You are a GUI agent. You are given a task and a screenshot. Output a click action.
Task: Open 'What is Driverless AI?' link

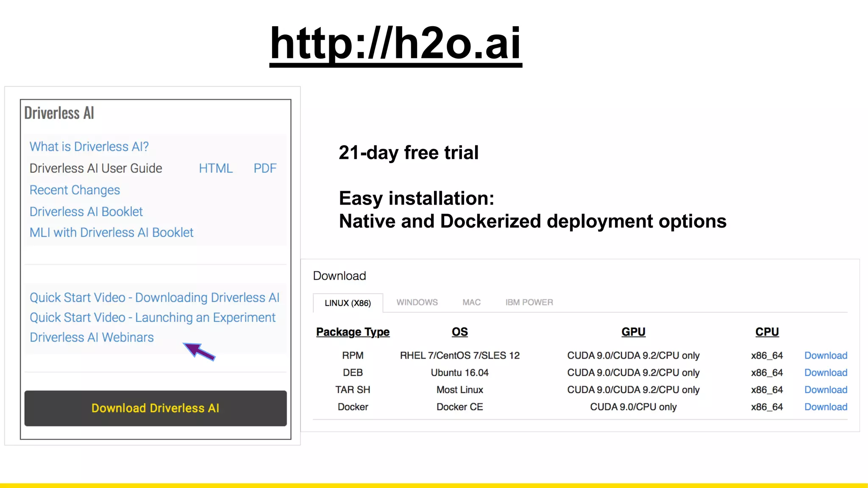pos(89,147)
